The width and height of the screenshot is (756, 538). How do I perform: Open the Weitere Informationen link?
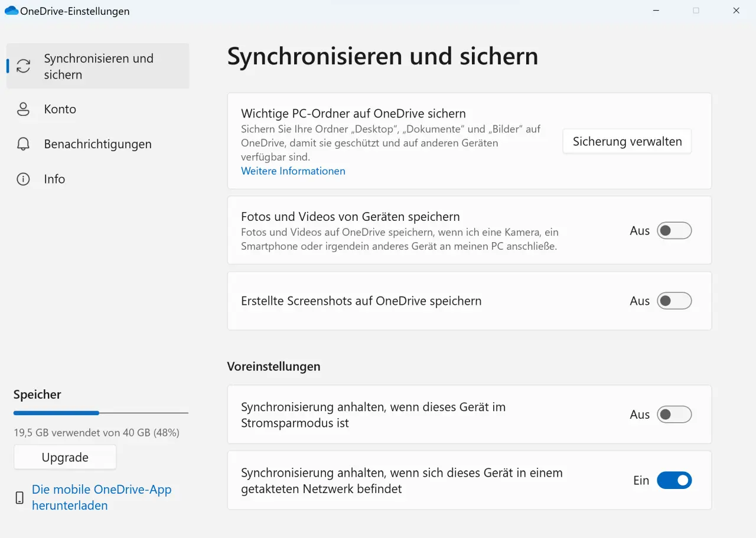[x=293, y=171]
